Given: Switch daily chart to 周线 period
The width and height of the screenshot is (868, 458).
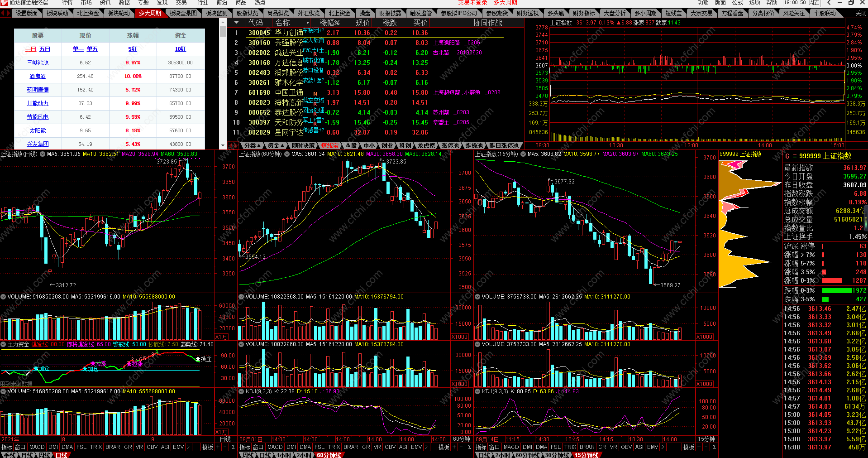Looking at the screenshot, I should pos(44,455).
